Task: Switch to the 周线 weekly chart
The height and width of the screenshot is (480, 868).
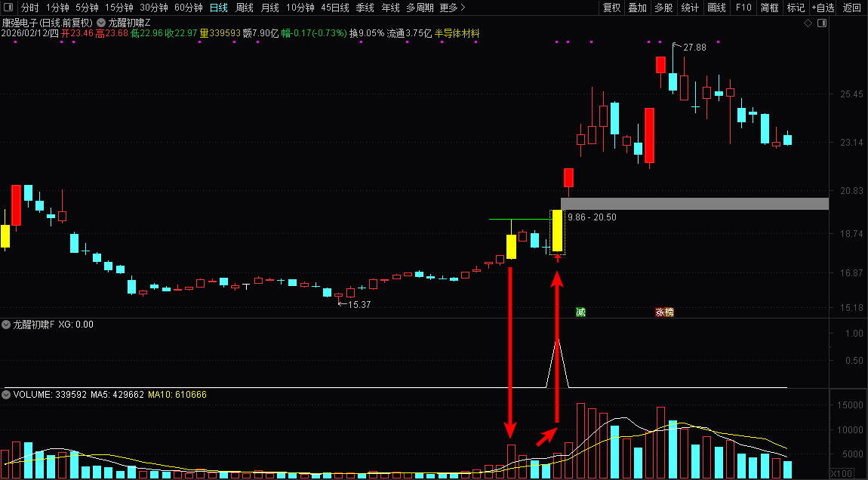Action: [x=244, y=8]
